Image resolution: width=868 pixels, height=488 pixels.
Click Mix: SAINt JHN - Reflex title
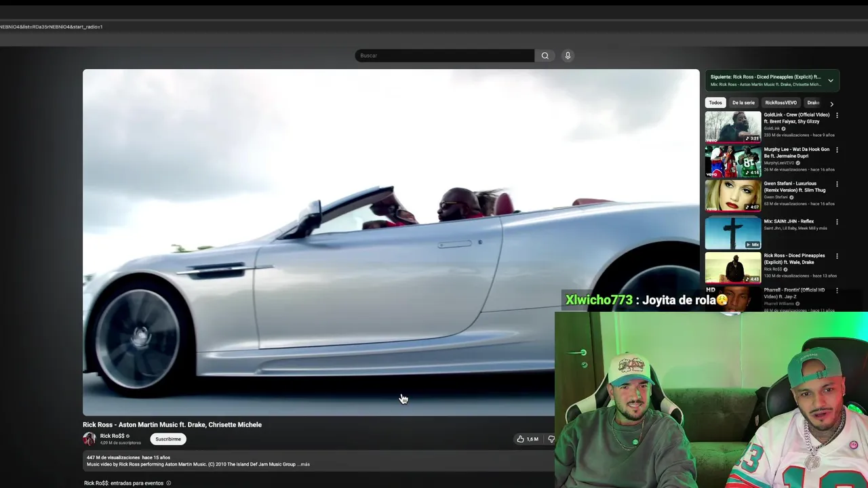(789, 222)
